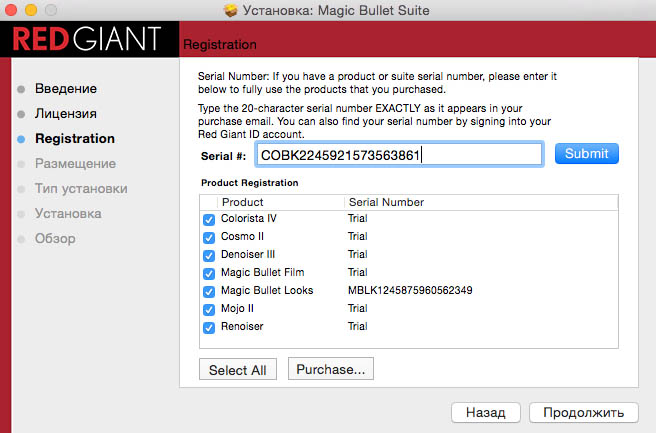This screenshot has height=433, width=656.
Task: Click the Select All button
Action: [x=238, y=369]
